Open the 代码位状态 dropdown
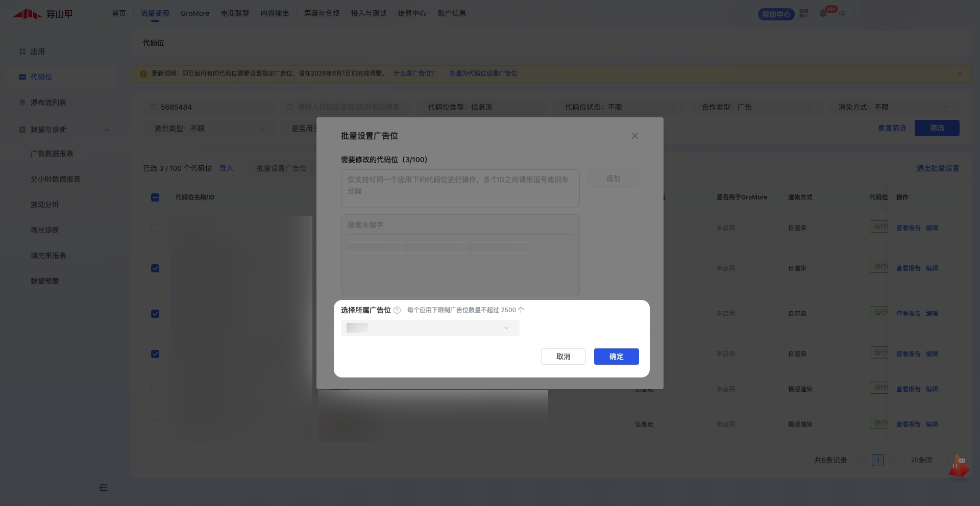 click(619, 107)
